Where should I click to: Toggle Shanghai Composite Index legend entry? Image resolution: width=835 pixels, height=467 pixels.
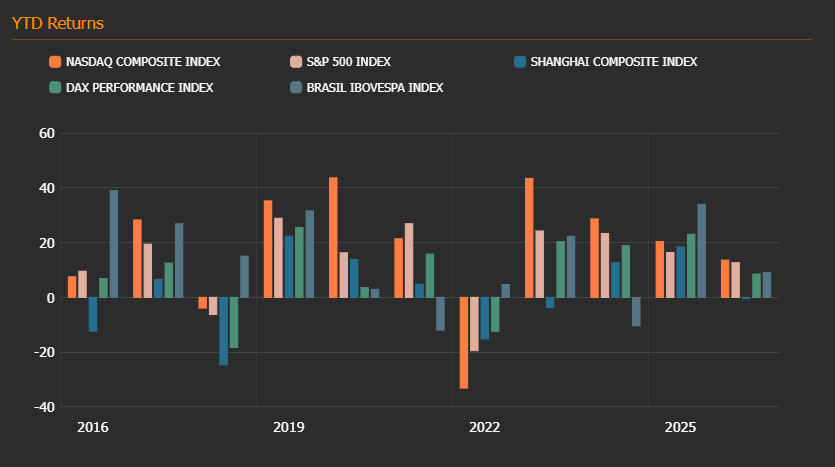[x=605, y=62]
